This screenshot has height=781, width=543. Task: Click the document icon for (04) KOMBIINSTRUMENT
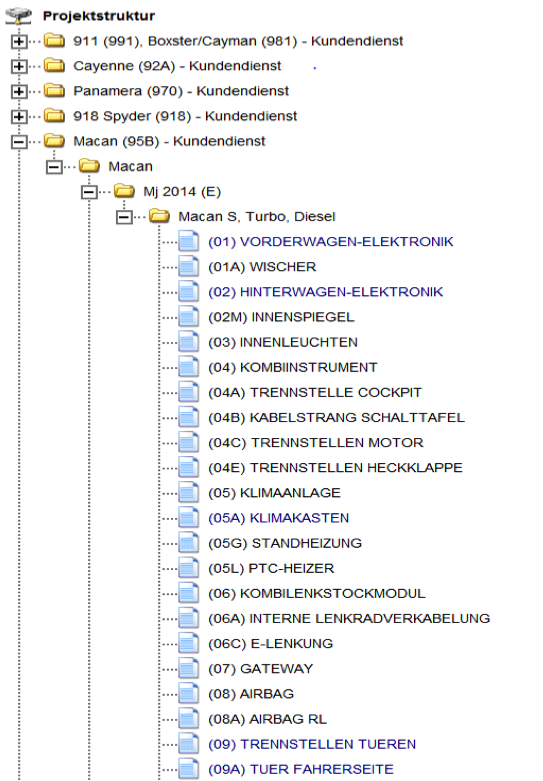[x=189, y=367]
